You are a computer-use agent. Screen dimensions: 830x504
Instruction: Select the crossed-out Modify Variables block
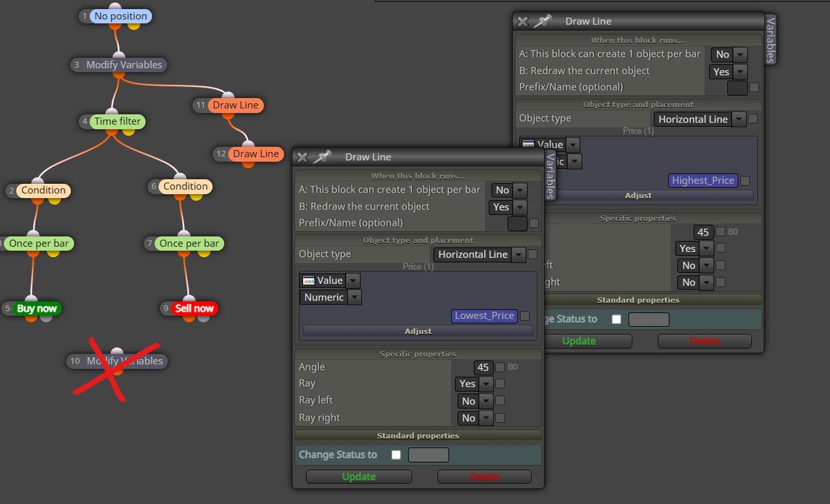[125, 360]
